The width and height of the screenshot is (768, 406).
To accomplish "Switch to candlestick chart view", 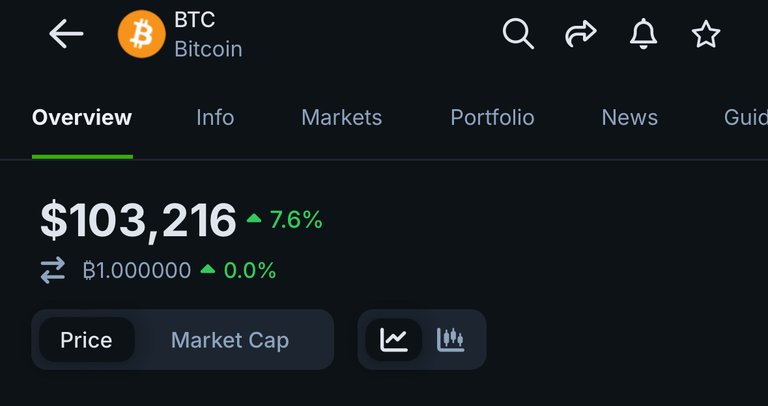I will [x=450, y=339].
